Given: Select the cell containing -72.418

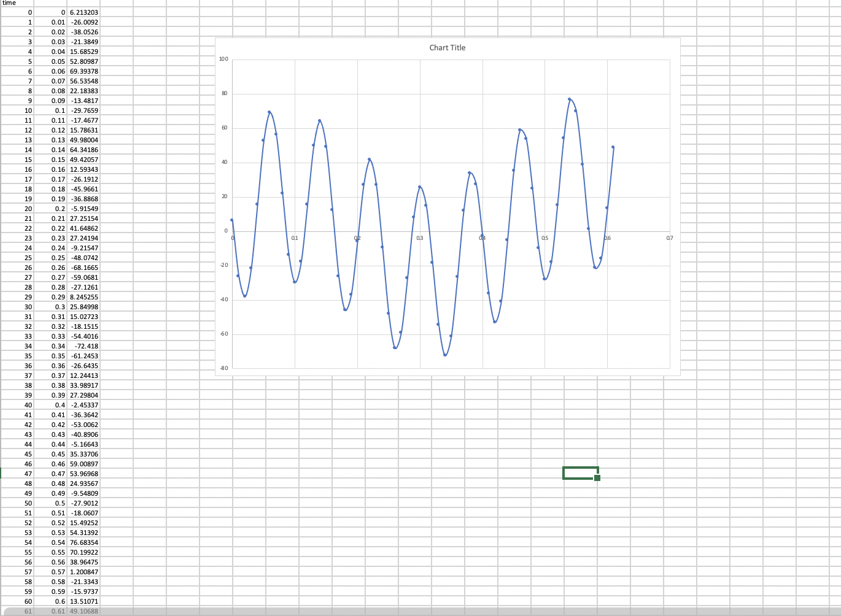Looking at the screenshot, I should pyautogui.click(x=84, y=346).
